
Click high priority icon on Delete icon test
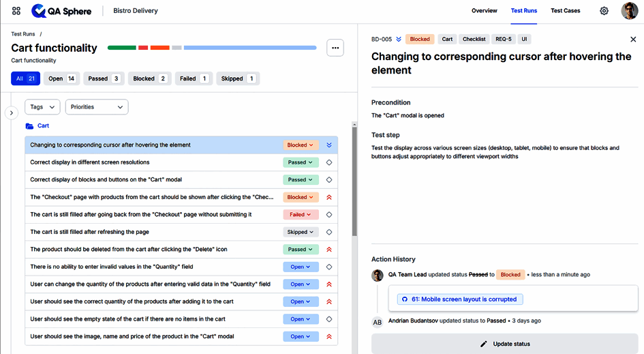click(329, 250)
